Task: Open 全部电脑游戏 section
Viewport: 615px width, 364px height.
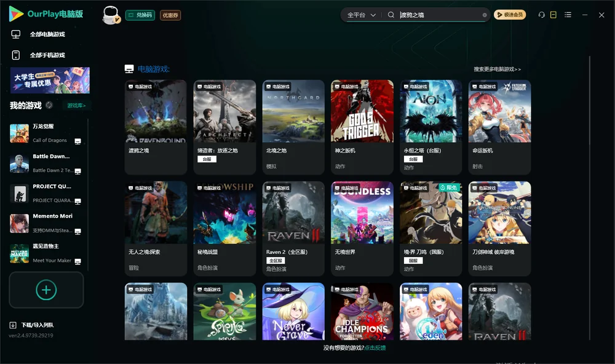Action: [47, 34]
